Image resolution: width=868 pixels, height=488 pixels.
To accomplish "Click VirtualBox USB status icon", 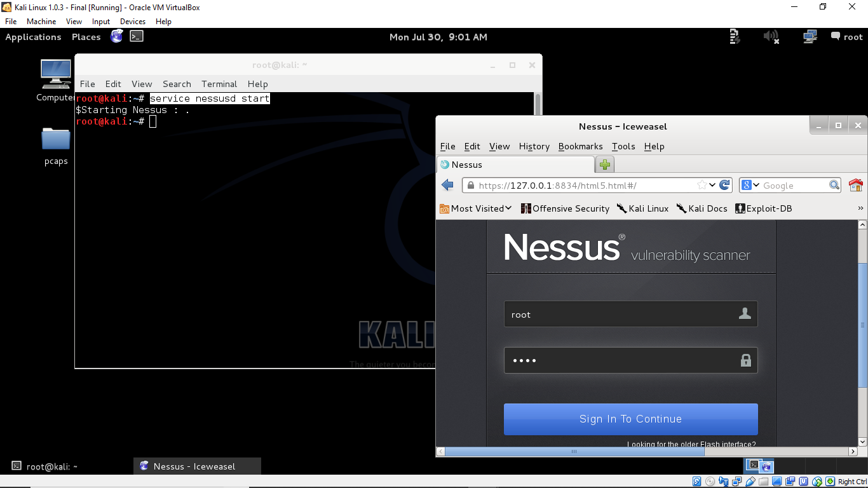I will click(x=750, y=481).
